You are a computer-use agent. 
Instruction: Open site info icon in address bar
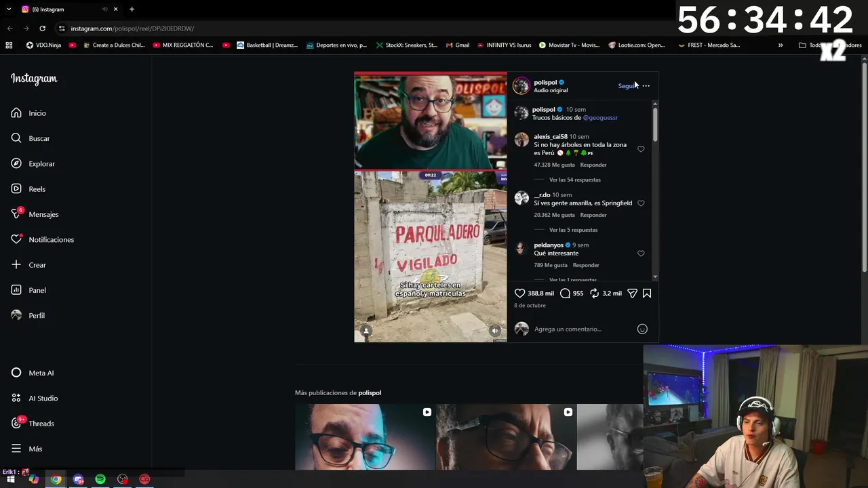click(62, 28)
